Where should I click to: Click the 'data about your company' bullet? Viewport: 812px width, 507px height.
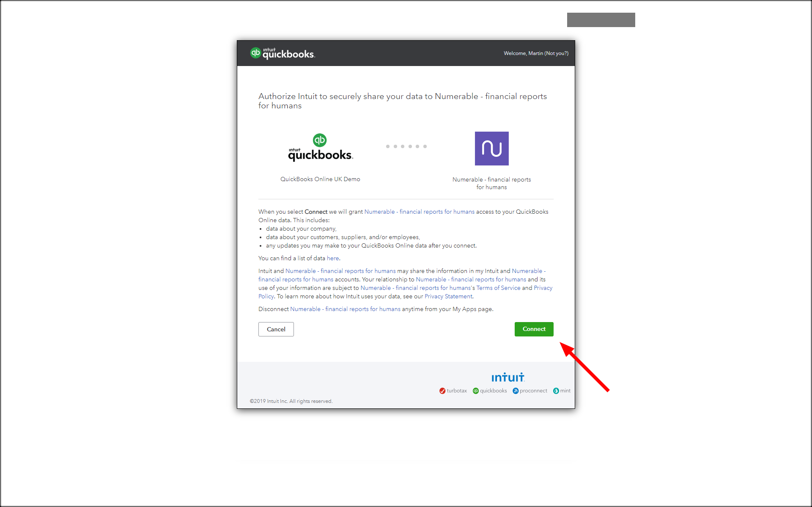coord(301,229)
